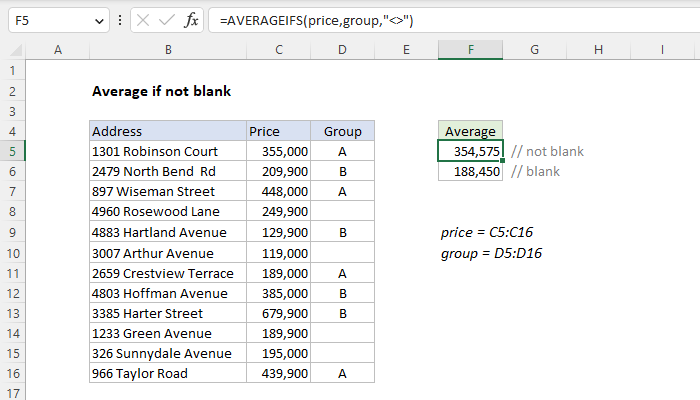This screenshot has width=700, height=400.
Task: Select empty Group cell for 4960 Rosewood Lane
Action: pyautogui.click(x=342, y=211)
